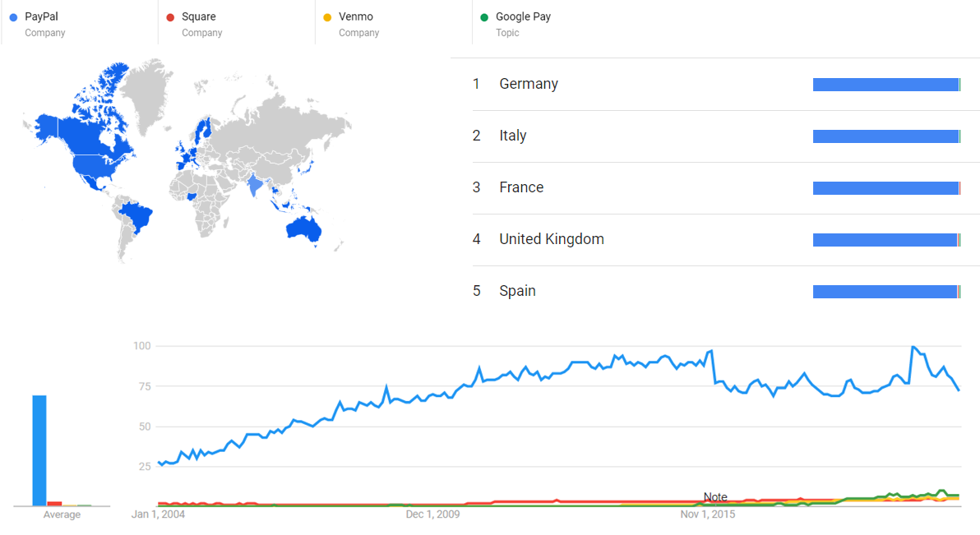This screenshot has height=535, width=980.
Task: Click the blue PayPal average bar
Action: tap(39, 450)
